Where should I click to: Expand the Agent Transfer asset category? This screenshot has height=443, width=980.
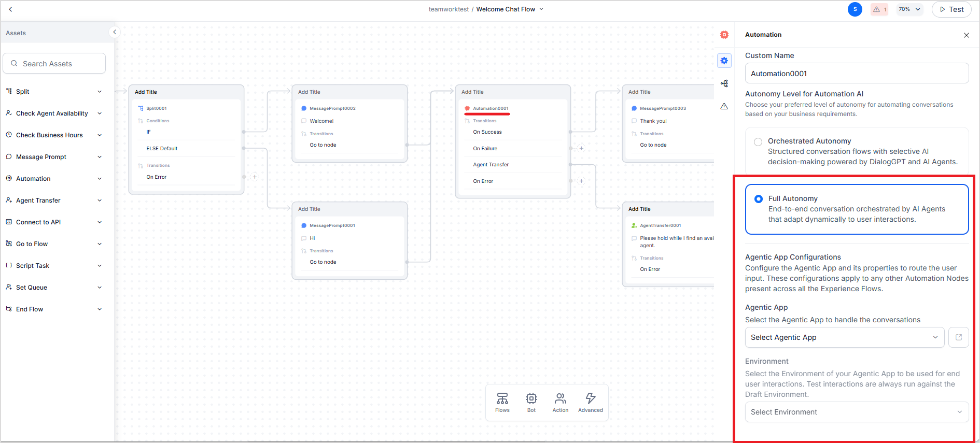point(54,201)
